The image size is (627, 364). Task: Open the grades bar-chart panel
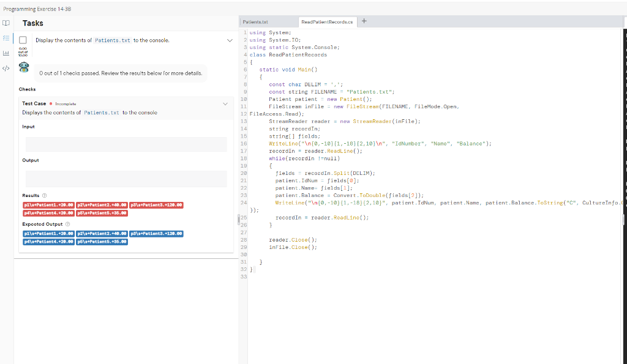coord(6,53)
